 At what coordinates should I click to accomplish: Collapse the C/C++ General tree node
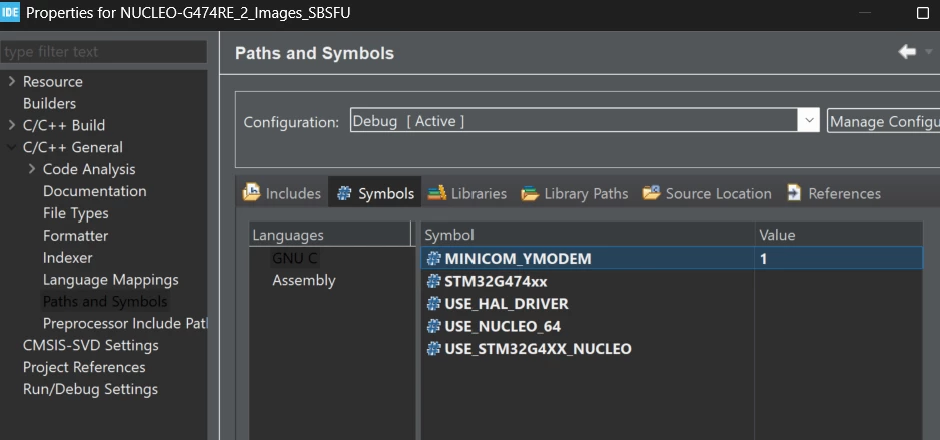(x=11, y=147)
